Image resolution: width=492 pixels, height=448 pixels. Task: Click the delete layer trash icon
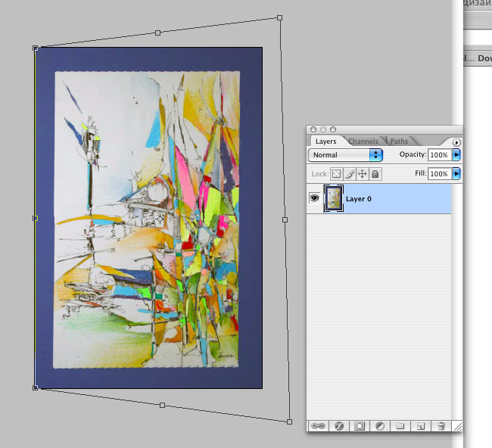tap(441, 426)
